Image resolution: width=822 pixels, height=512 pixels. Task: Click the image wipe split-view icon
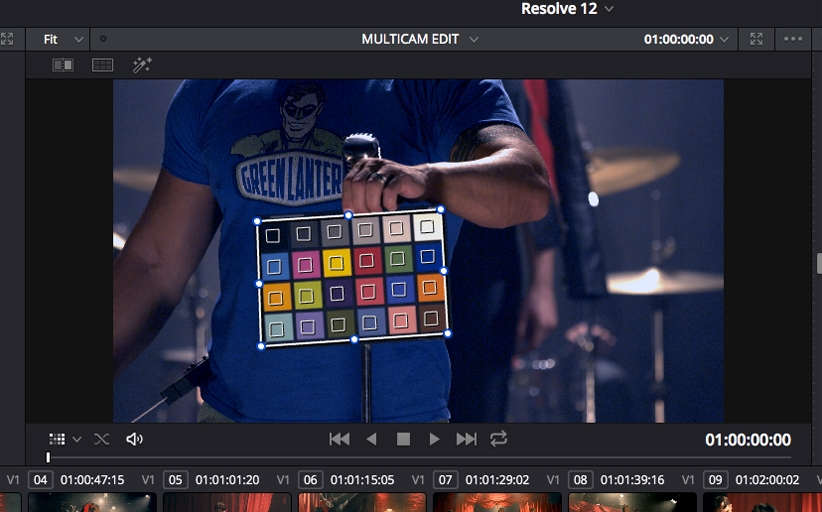[x=63, y=65]
